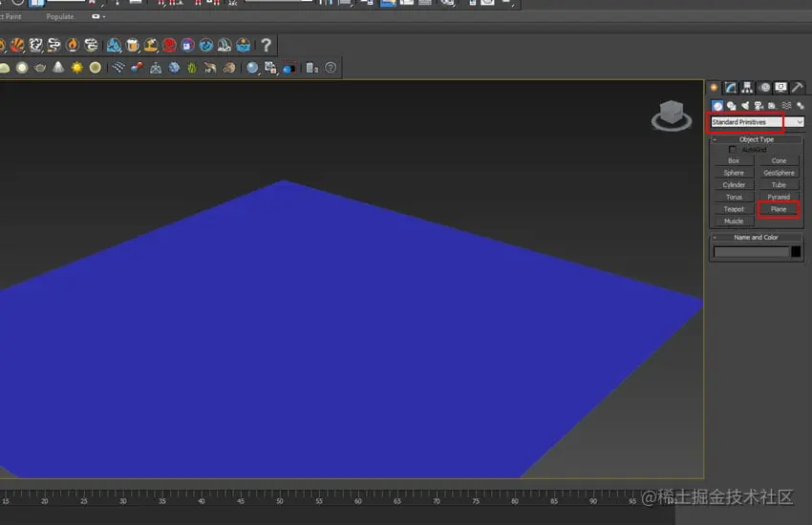The height and width of the screenshot is (525, 812).
Task: Click the Tube primitive button
Action: (779, 184)
